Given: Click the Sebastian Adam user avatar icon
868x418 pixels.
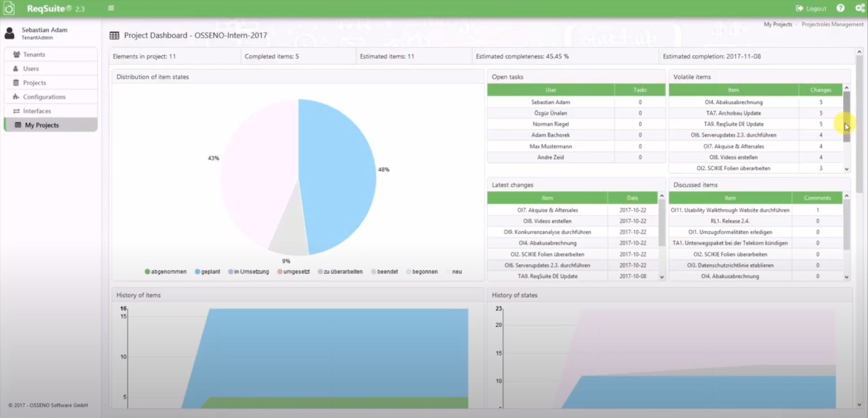Looking at the screenshot, I should click(10, 33).
